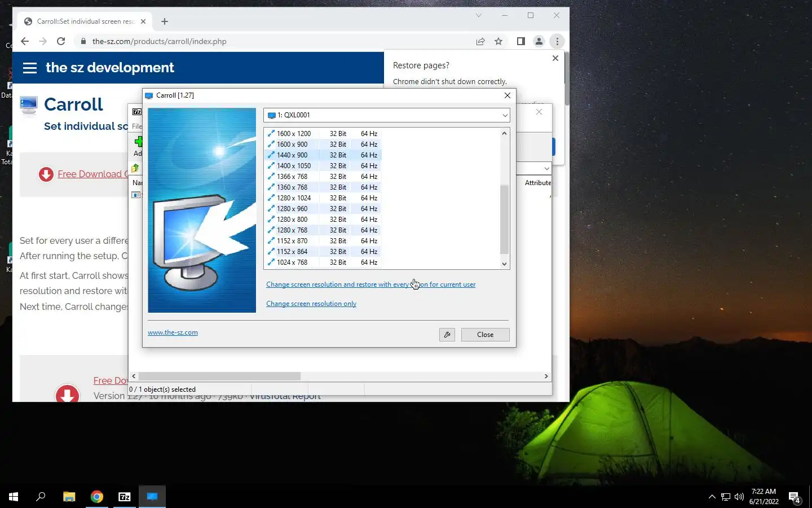Open File Explorer from the taskbar
812x508 pixels.
[x=69, y=497]
